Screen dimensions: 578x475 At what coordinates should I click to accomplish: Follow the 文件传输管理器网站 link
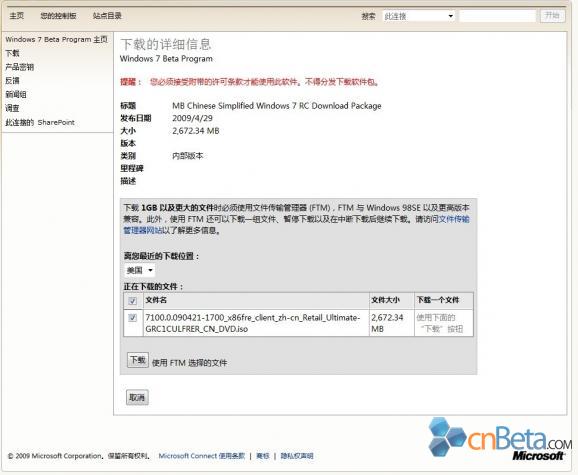(454, 219)
